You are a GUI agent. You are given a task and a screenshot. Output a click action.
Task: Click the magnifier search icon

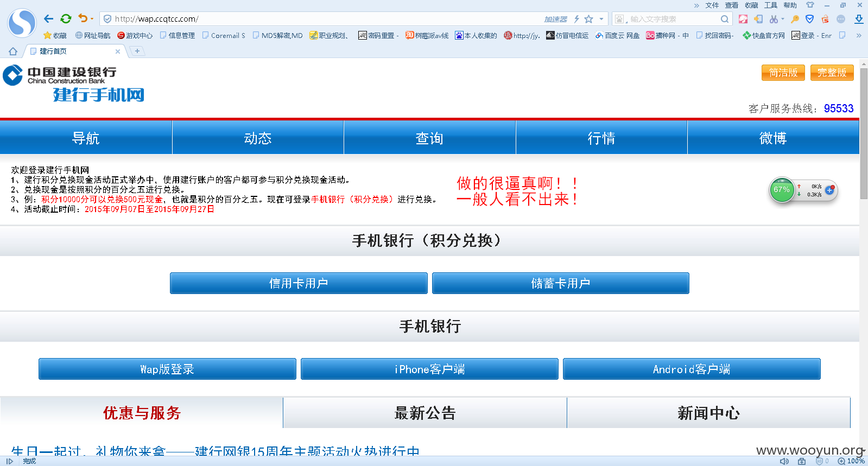click(x=725, y=19)
